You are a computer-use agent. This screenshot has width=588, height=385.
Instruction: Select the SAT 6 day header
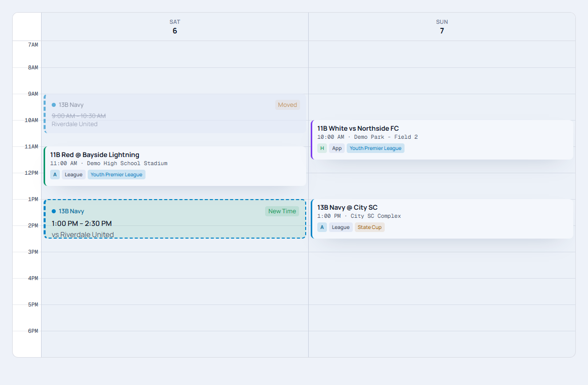tap(175, 27)
